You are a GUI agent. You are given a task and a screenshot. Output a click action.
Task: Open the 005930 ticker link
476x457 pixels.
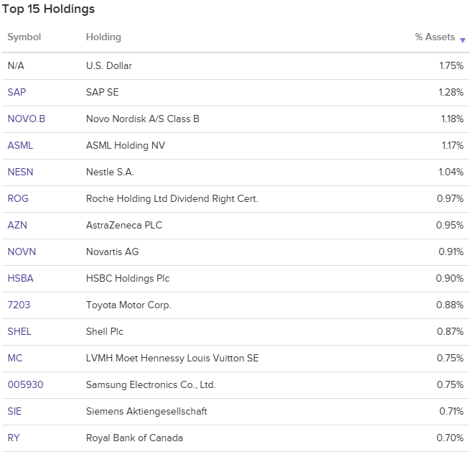[26, 384]
